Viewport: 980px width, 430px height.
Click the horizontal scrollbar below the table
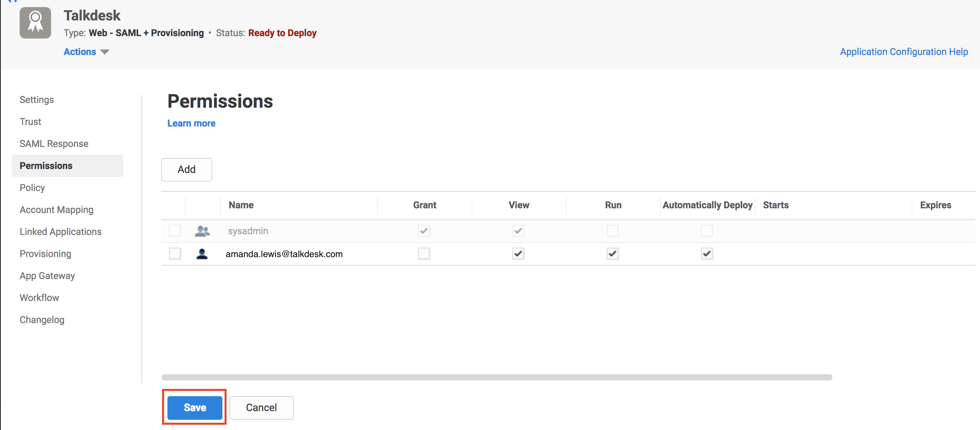point(497,377)
